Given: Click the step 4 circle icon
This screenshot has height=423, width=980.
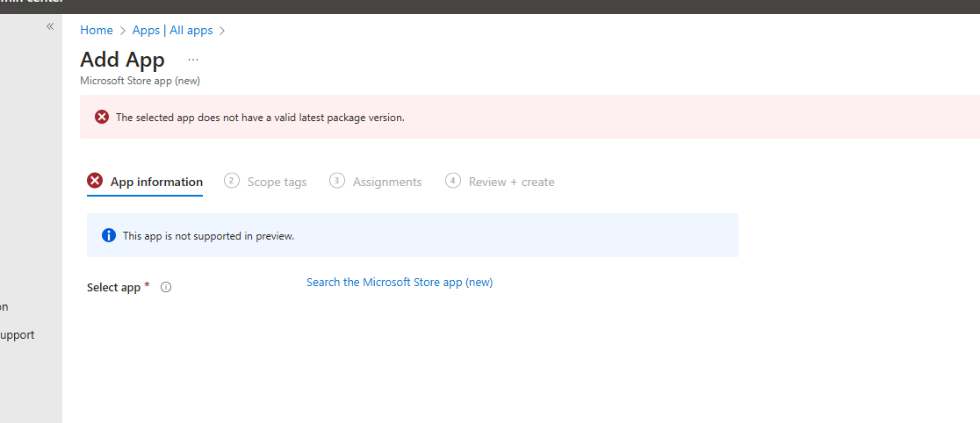Looking at the screenshot, I should [453, 181].
